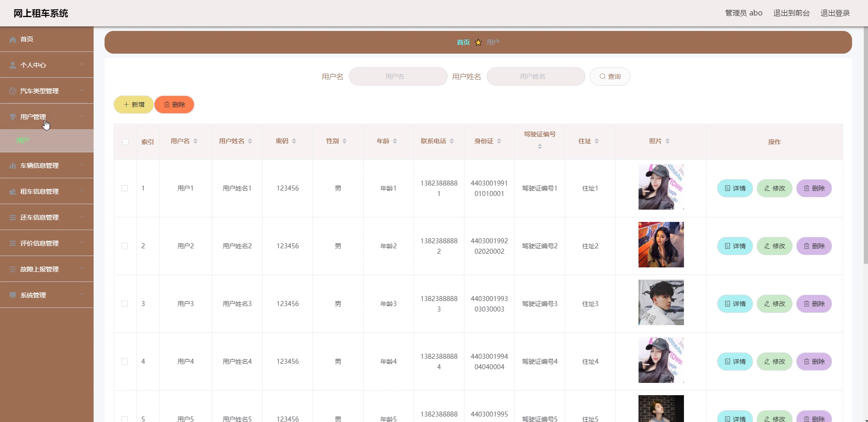The width and height of the screenshot is (868, 422).
Task: Sort table by 用户姓名 column arrows
Action: tap(250, 141)
